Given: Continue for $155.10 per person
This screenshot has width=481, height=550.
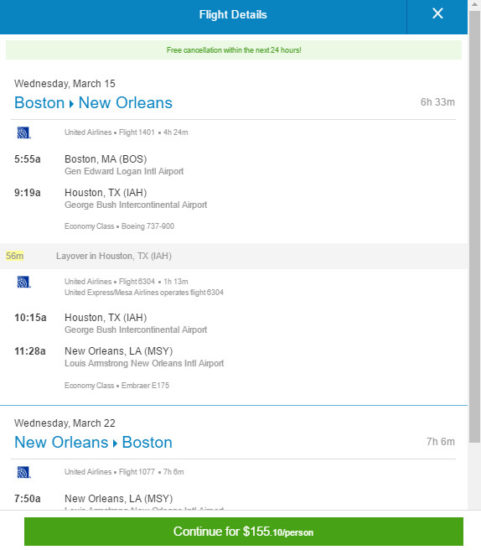Looking at the screenshot, I should tap(243, 531).
